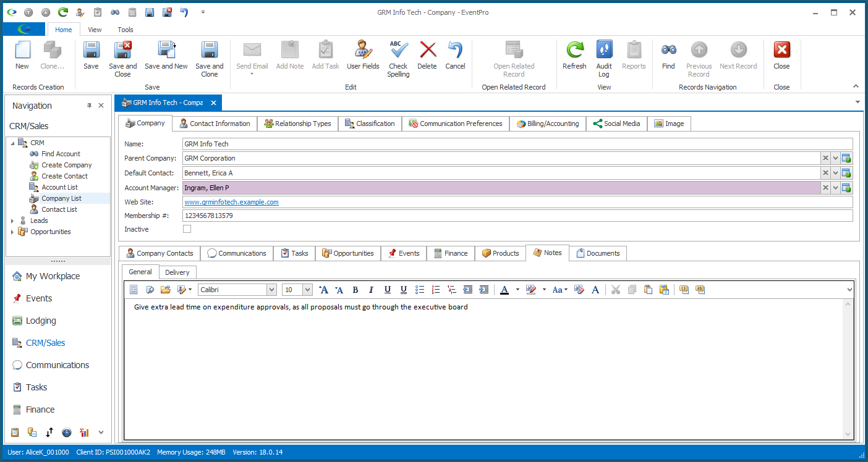Click the font color A button
The width and height of the screenshot is (868, 462).
(x=504, y=289)
